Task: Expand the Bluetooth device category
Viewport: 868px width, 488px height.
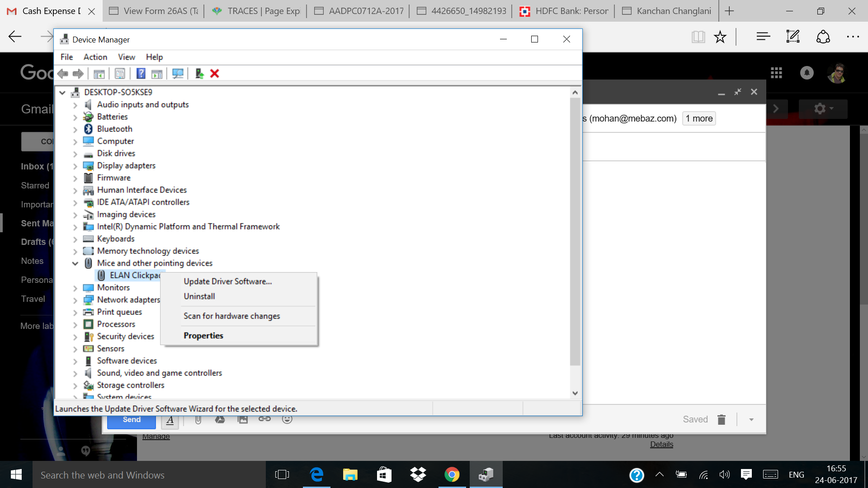Action: (75, 130)
